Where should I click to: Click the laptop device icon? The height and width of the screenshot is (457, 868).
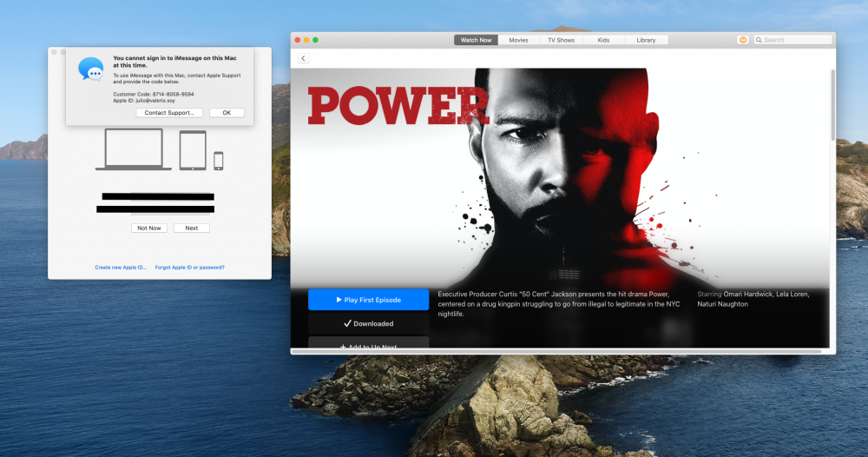tap(134, 149)
